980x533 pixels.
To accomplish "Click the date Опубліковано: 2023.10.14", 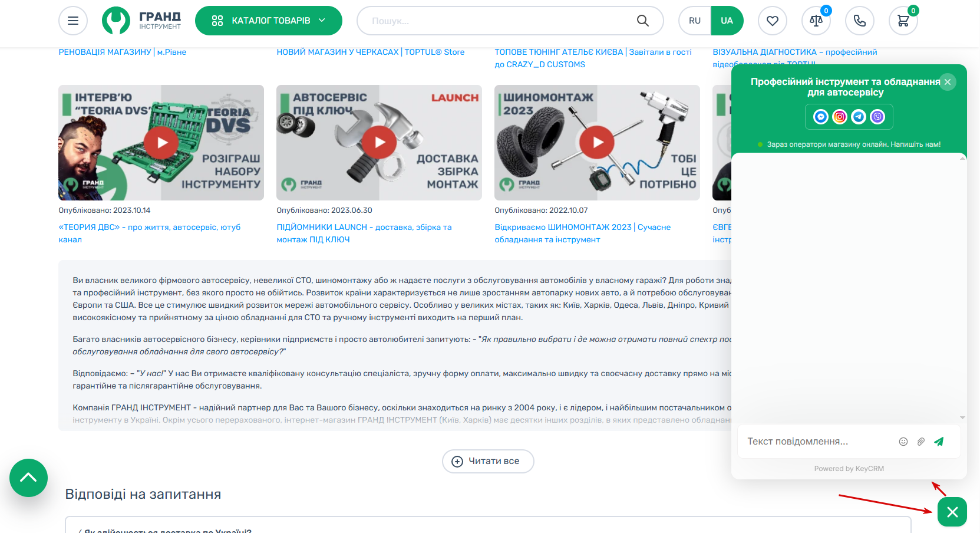I will (x=104, y=210).
